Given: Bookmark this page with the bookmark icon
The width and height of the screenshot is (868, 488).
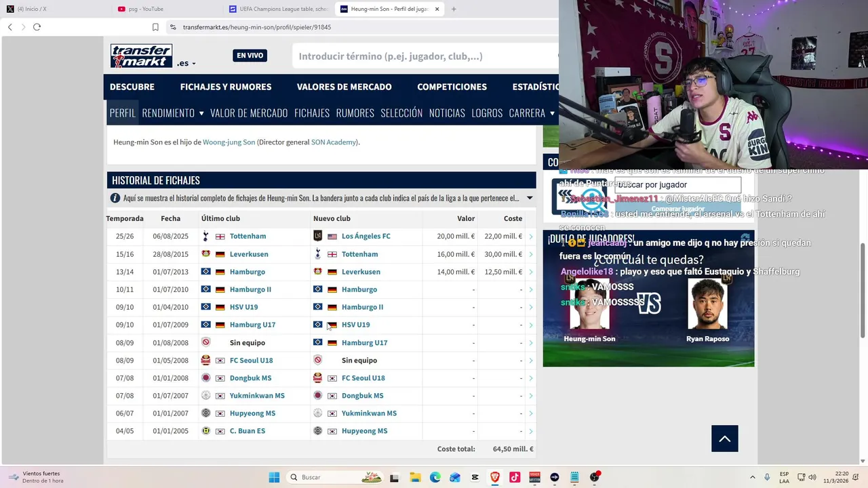Looking at the screenshot, I should (155, 27).
